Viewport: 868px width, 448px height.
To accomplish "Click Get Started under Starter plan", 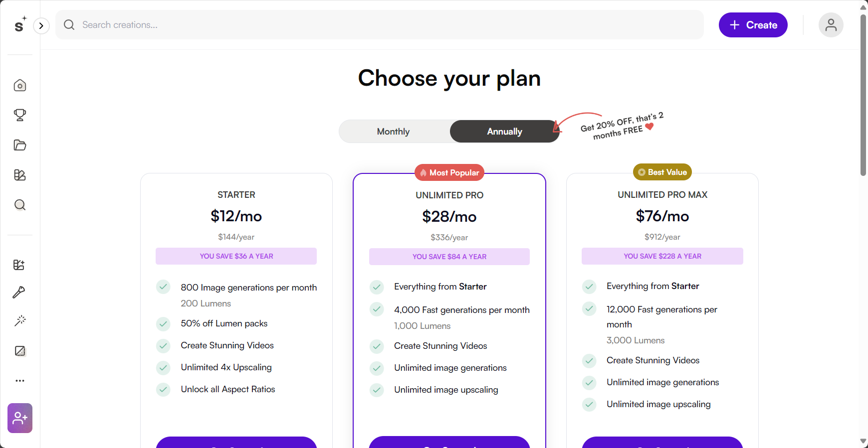I will coord(236,443).
